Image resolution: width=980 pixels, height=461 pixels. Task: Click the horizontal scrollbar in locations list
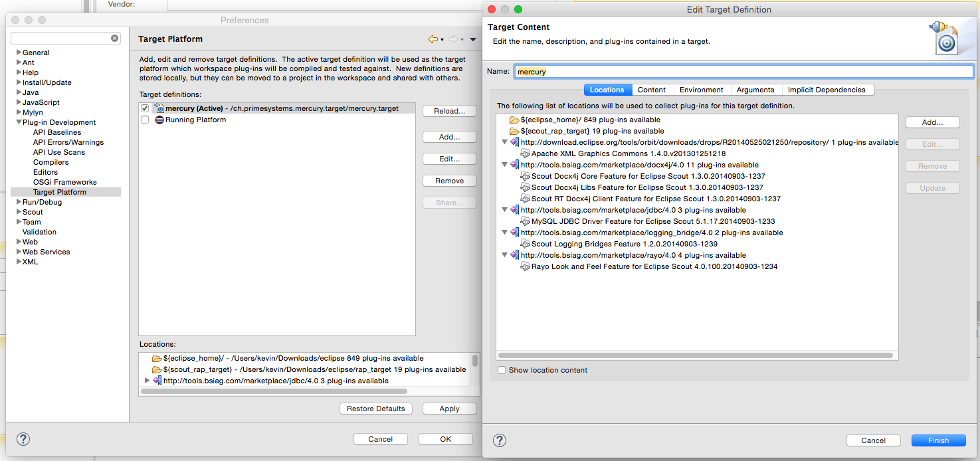[x=695, y=355]
